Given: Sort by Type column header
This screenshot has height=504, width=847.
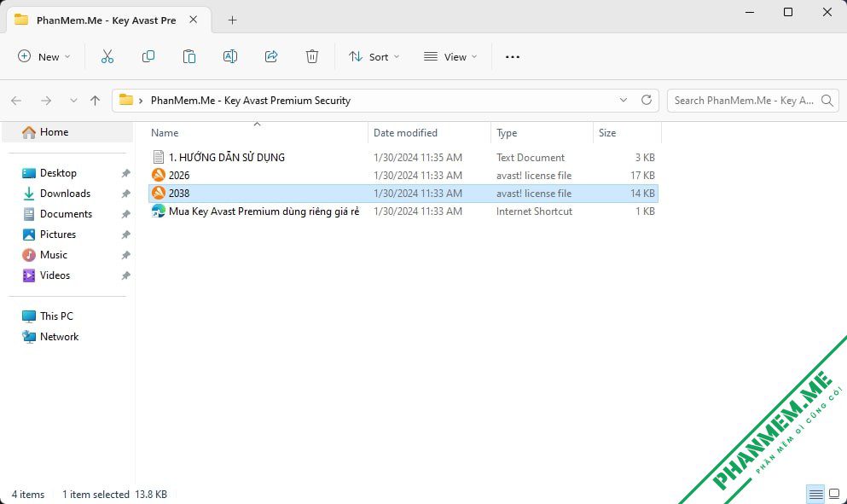Looking at the screenshot, I should (507, 133).
